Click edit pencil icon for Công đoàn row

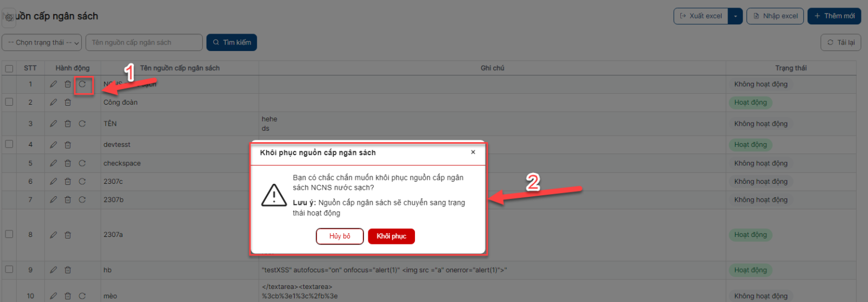pyautogui.click(x=53, y=102)
